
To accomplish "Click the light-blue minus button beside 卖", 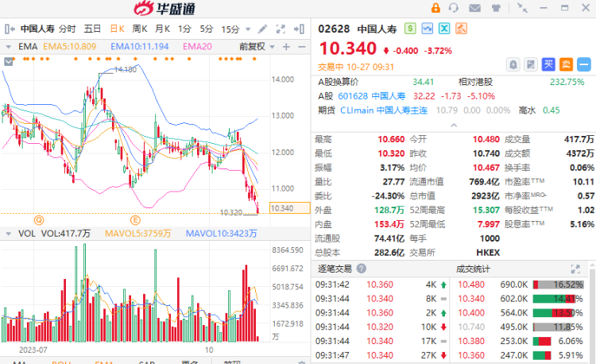I will coord(584,64).
